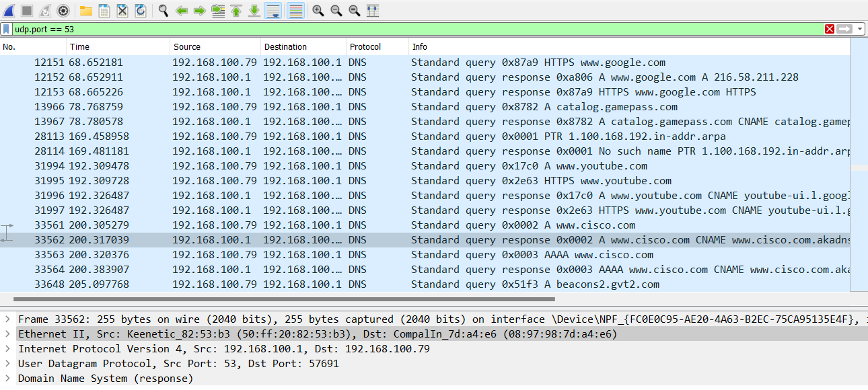Expand Domain Name System (response) section
This screenshot has width=868, height=390.
point(7,379)
